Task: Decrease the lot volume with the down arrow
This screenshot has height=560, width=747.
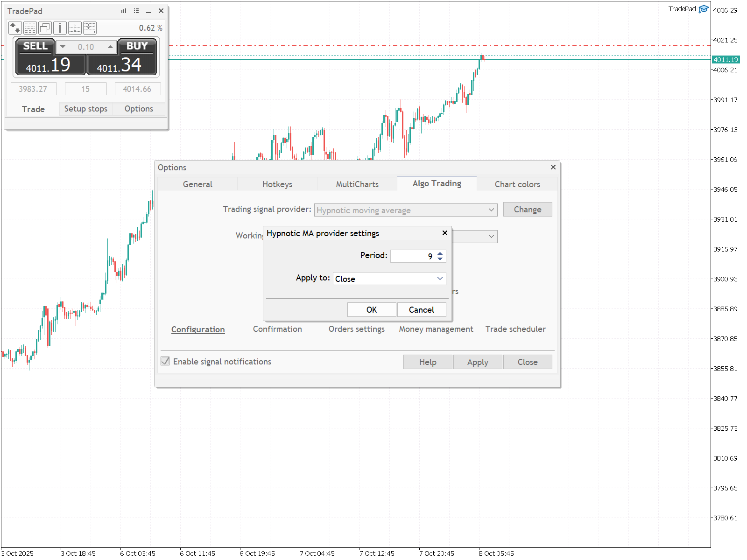Action: [63, 47]
